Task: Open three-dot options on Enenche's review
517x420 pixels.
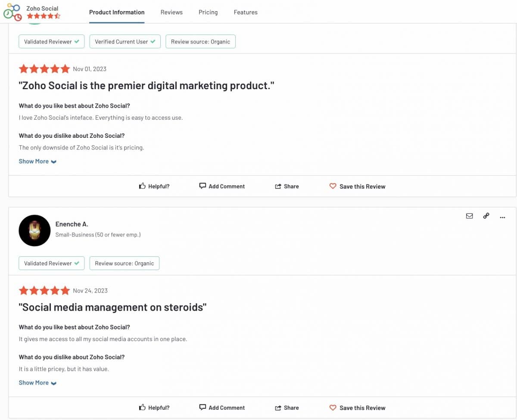Action: [x=502, y=218]
